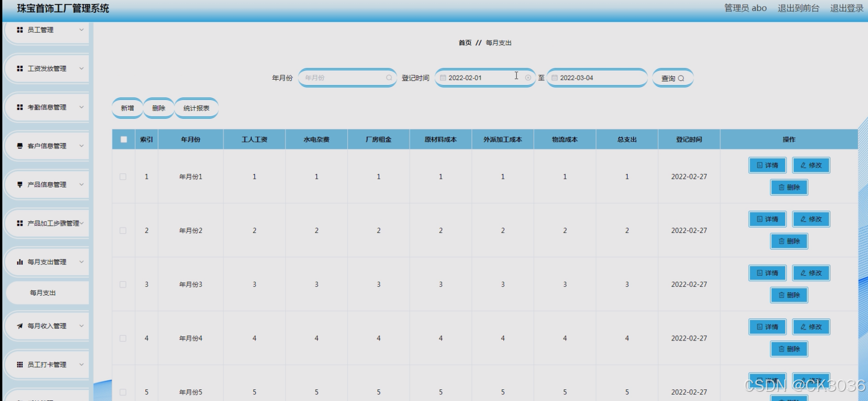Expand the 员工打卡管理 menu chevron

click(81, 365)
